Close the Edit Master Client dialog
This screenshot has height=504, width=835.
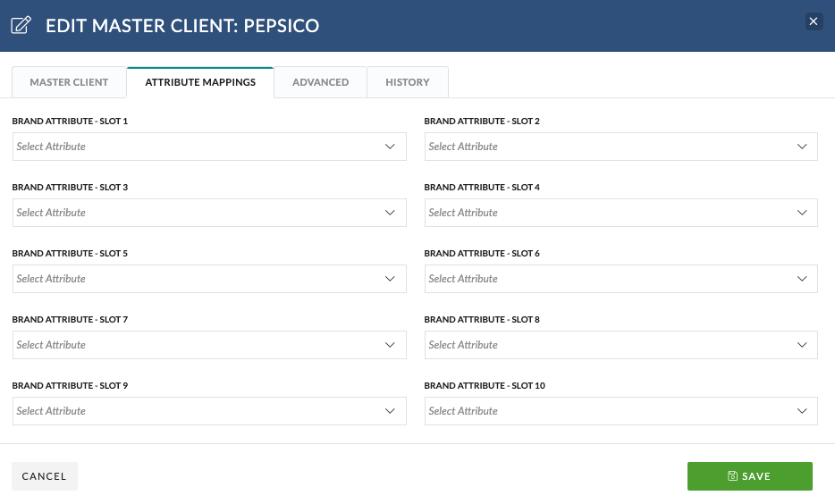pyautogui.click(x=814, y=21)
